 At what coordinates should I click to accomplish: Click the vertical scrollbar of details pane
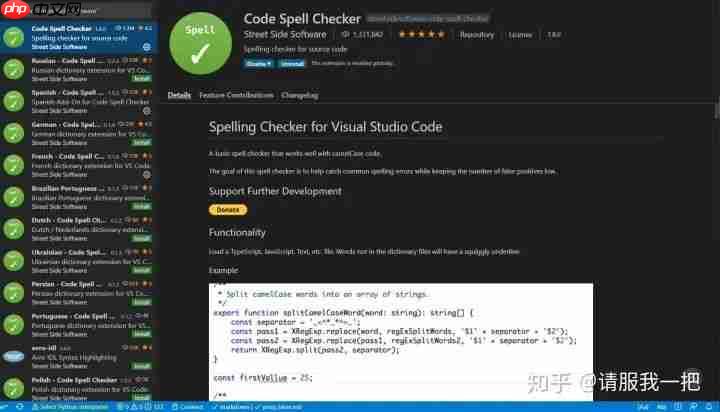(x=716, y=110)
